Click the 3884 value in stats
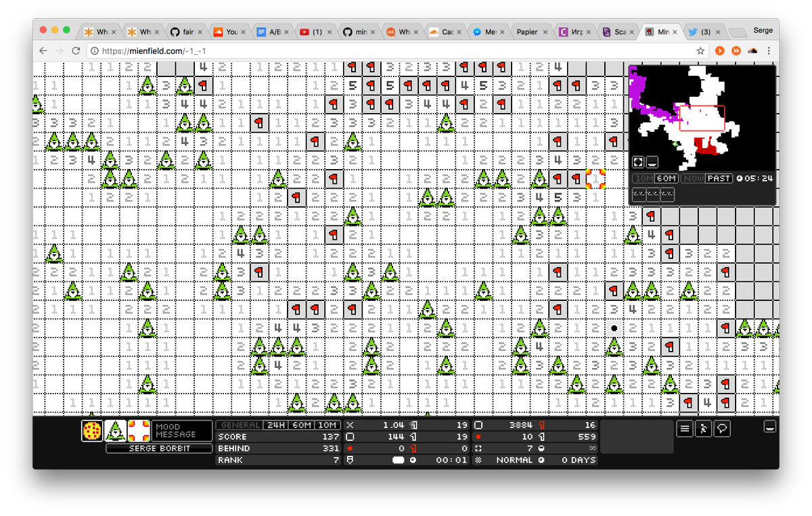Image resolution: width=812 pixels, height=516 pixels. click(x=521, y=425)
